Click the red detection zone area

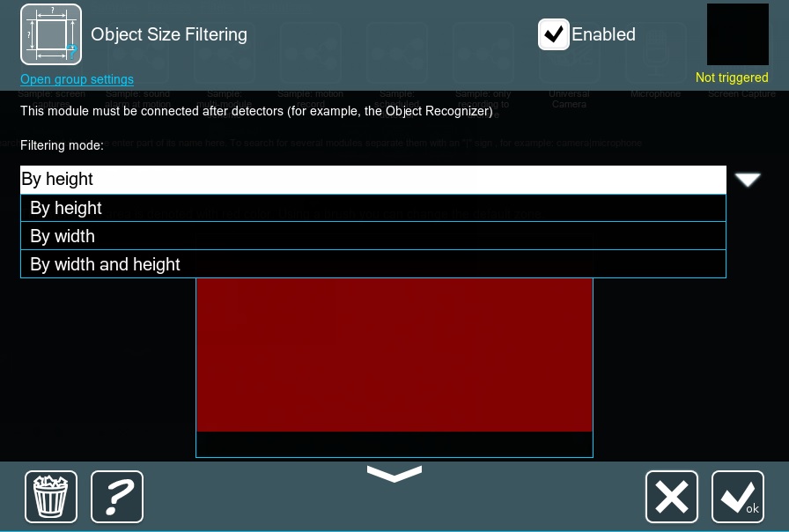pos(394,355)
